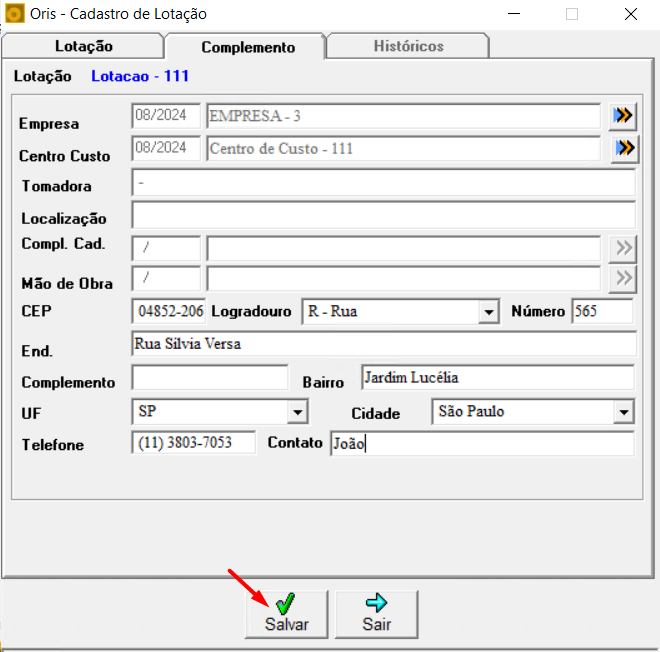The width and height of the screenshot is (660, 652).
Task: Click the Contato field containing João
Action: [481, 443]
